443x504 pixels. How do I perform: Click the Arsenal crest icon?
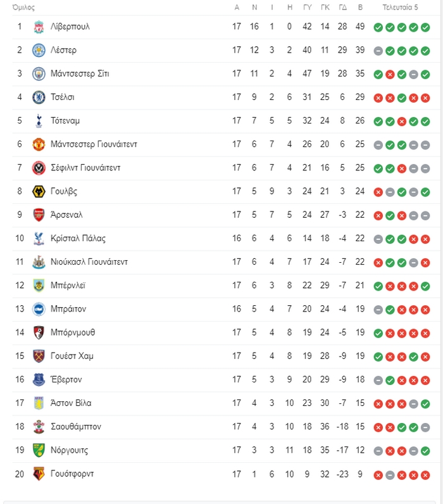click(39, 215)
